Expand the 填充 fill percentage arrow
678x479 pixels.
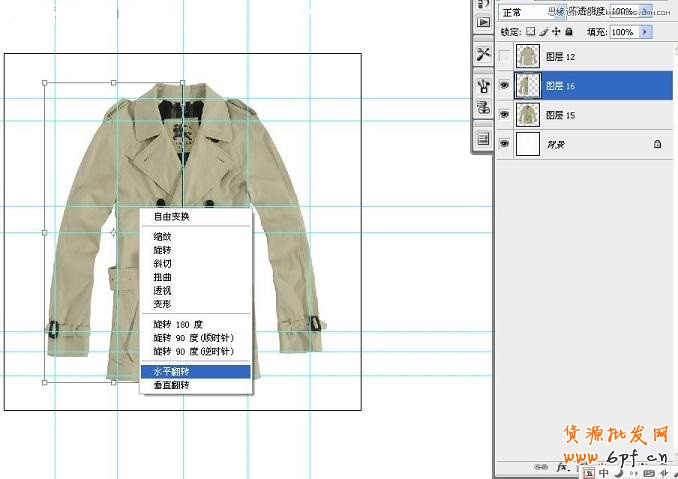[645, 32]
